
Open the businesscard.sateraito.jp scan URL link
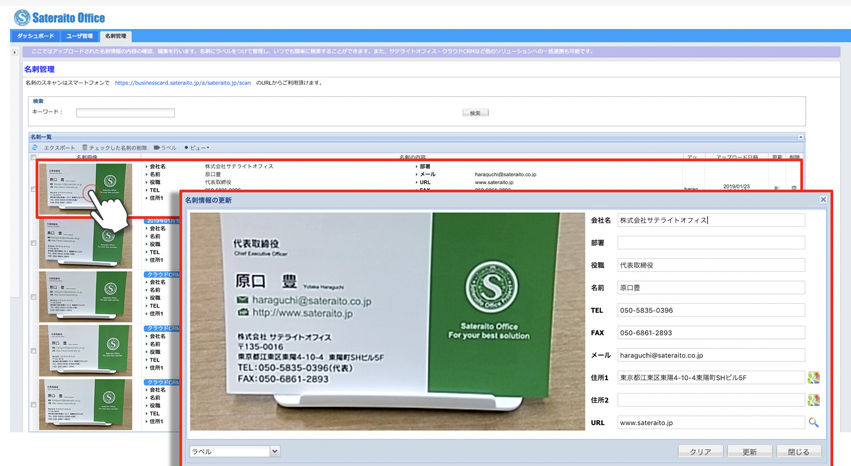183,83
